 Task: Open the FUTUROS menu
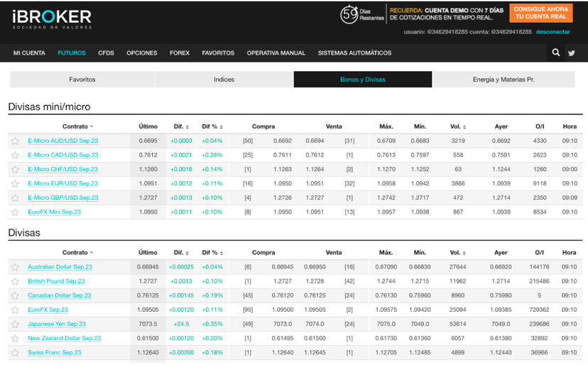(x=72, y=53)
